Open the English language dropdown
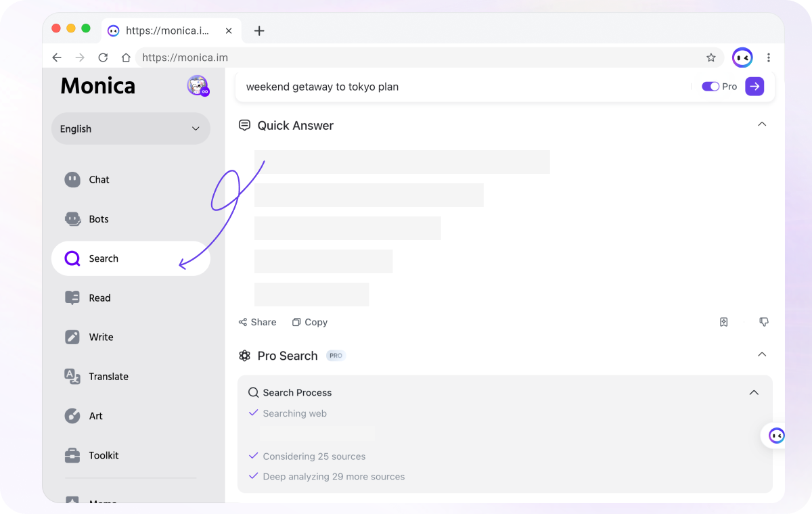The width and height of the screenshot is (812, 514). [131, 128]
